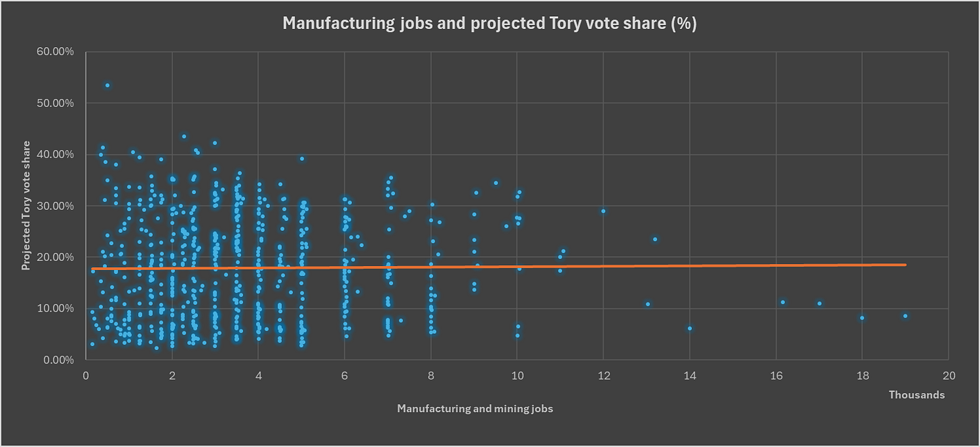Viewport: 980px width, 447px height.
Task: Select the data point at 16 thousand jobs
Action: click(783, 302)
